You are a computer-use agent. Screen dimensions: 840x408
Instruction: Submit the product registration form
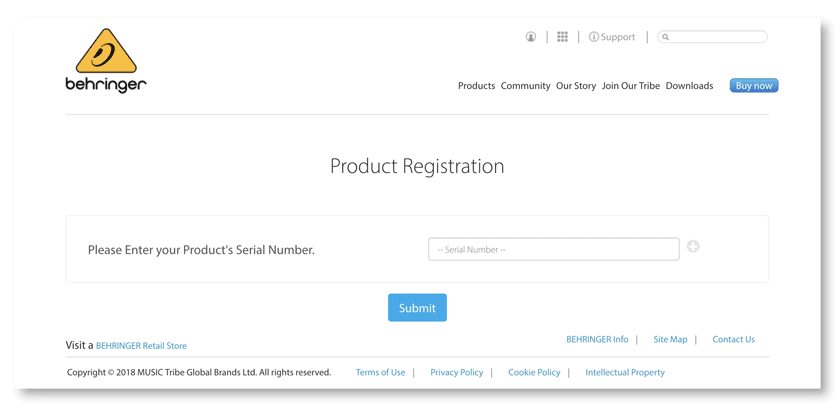pos(417,307)
